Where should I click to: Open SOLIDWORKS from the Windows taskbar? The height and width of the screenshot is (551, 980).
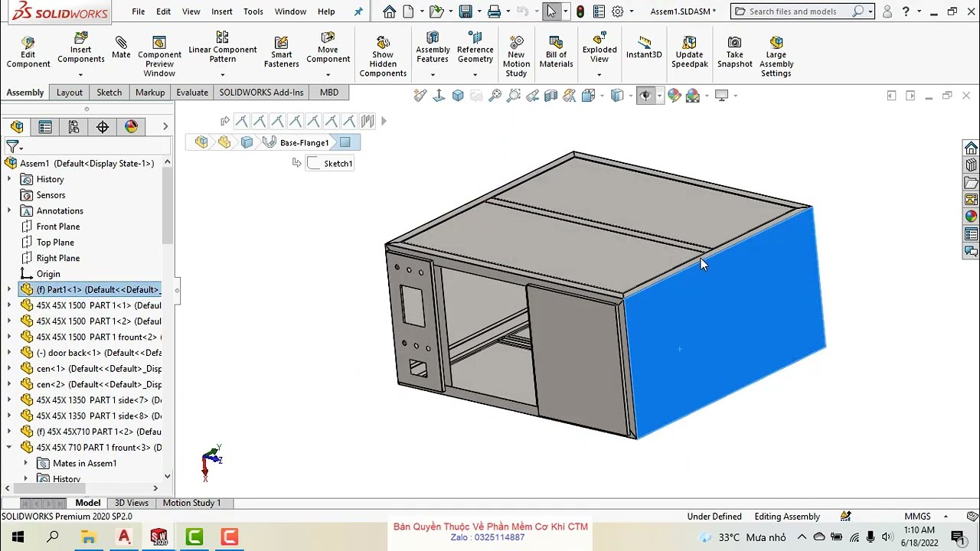pyautogui.click(x=158, y=537)
